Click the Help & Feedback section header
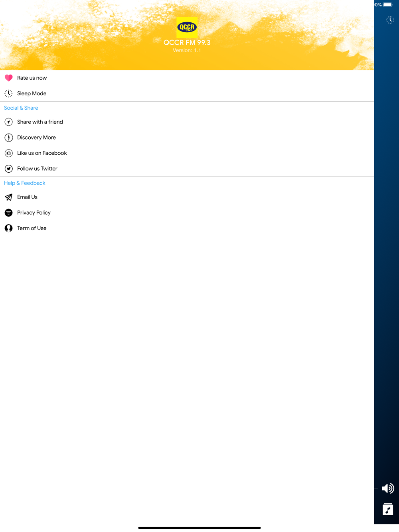 point(25,183)
